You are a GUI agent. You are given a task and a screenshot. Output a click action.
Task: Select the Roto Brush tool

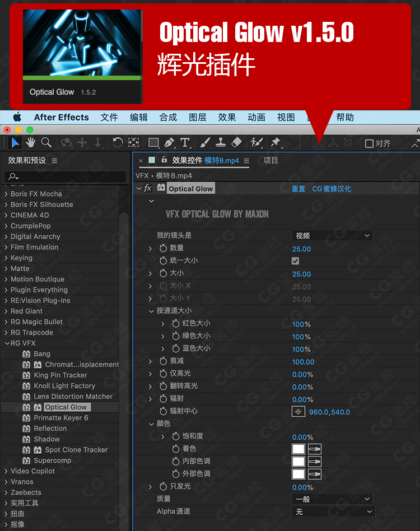click(x=256, y=143)
